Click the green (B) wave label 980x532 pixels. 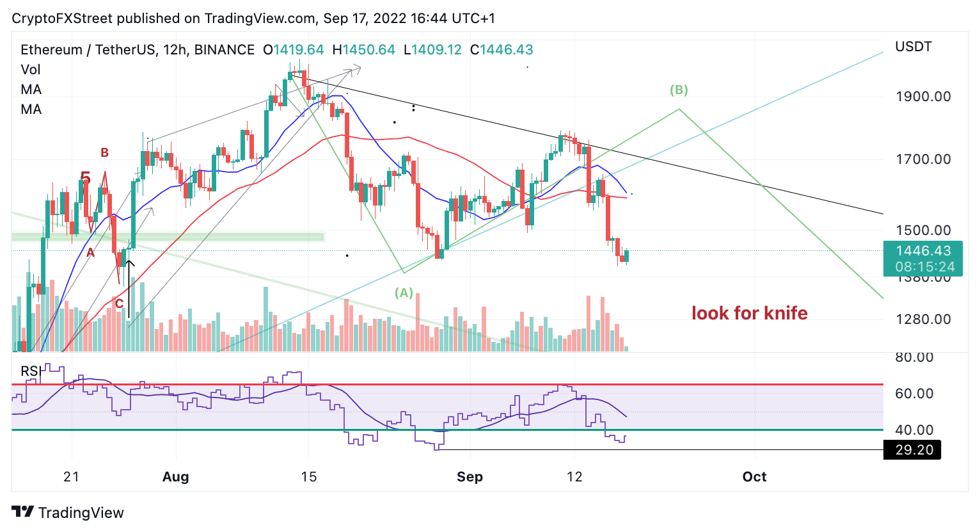[679, 90]
